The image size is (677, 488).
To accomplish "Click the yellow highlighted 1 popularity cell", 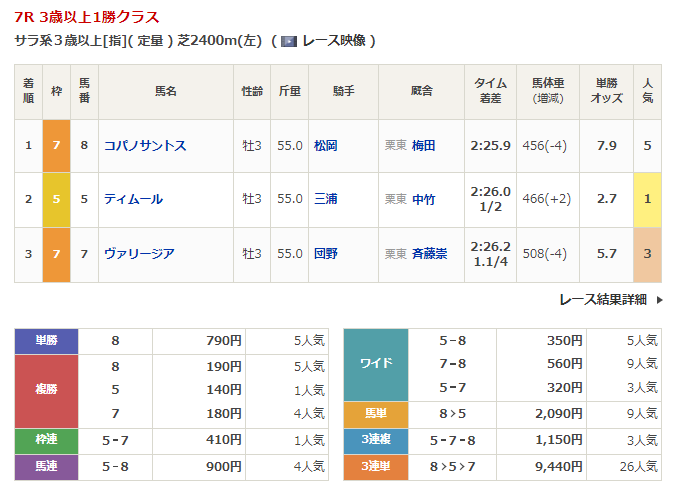I will (x=647, y=199).
